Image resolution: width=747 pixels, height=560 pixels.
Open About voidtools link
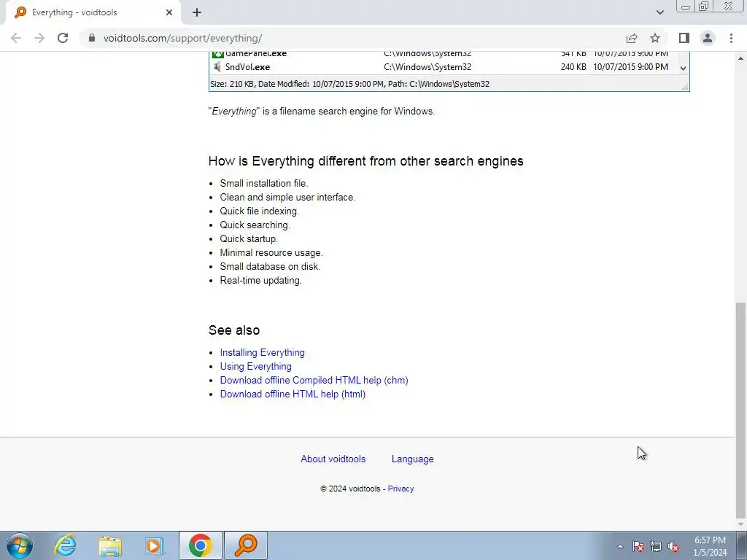333,459
